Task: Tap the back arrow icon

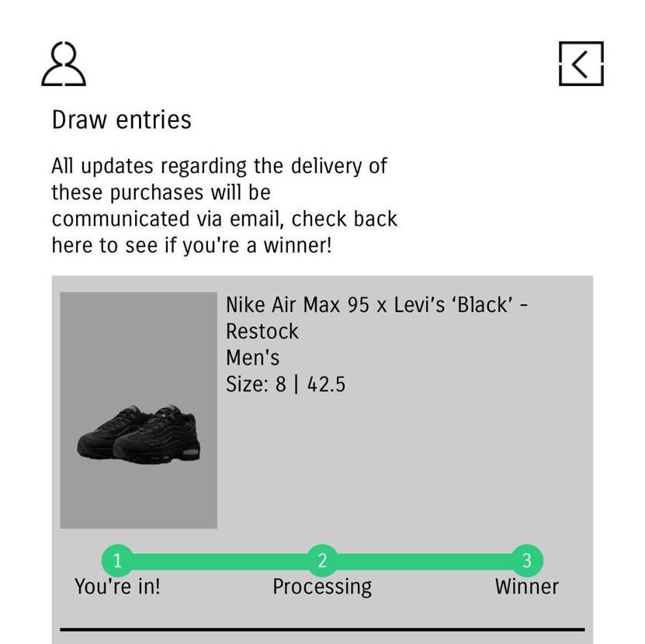Action: 581,64
